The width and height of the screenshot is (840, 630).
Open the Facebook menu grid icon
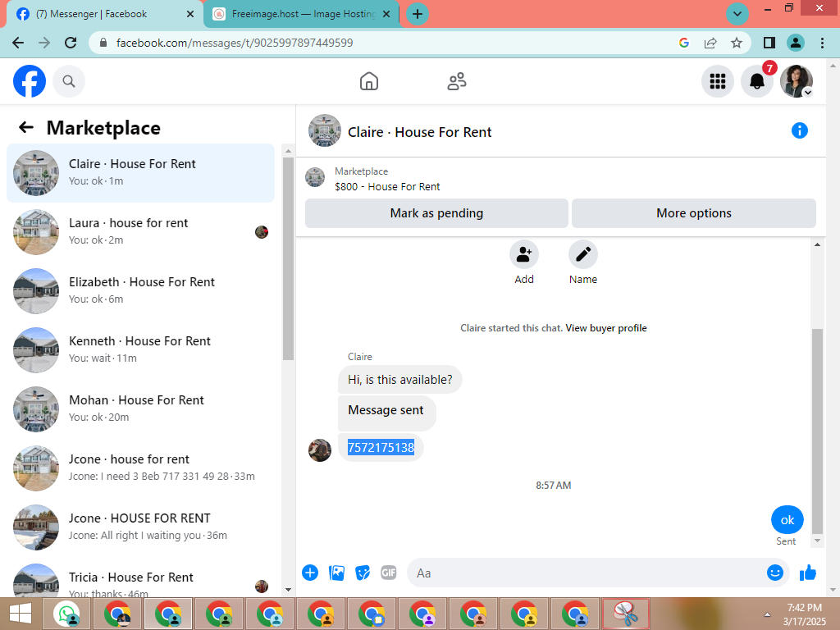pos(717,81)
